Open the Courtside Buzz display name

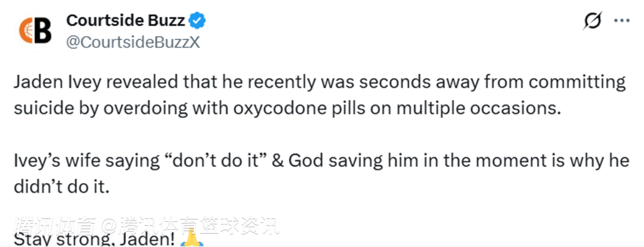pyautogui.click(x=125, y=21)
